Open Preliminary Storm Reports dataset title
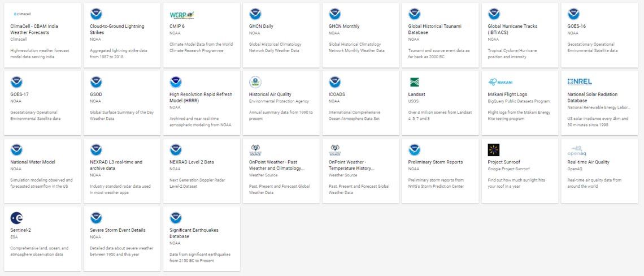Screen dimensions: 644x276 (436, 162)
